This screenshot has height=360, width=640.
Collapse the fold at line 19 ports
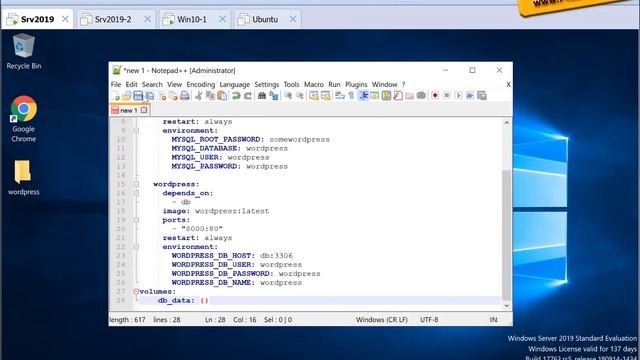(x=136, y=220)
